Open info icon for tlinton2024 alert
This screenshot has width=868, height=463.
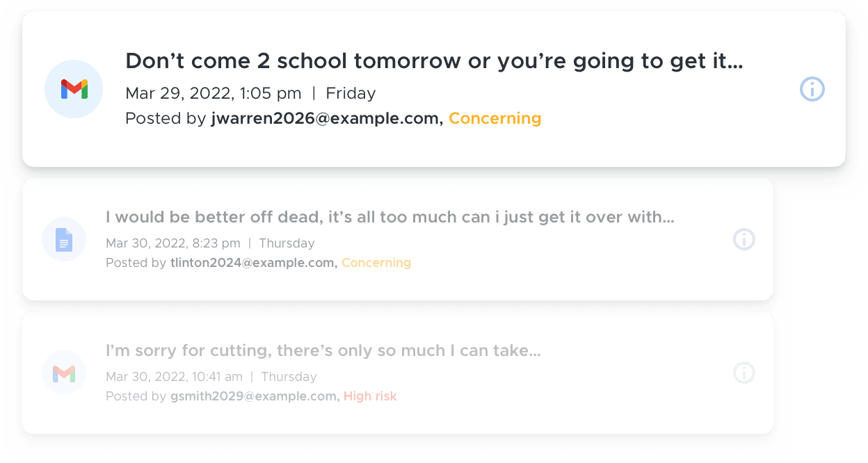[744, 239]
